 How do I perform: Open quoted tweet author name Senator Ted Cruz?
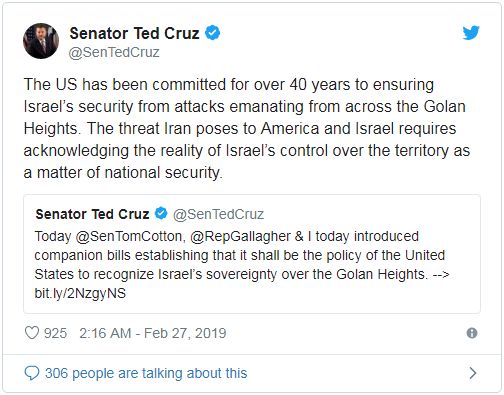(x=92, y=214)
